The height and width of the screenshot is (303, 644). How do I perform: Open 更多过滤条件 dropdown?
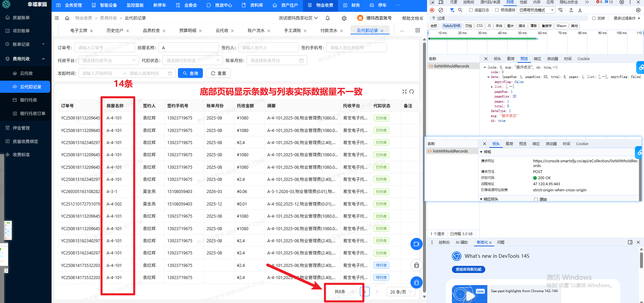(x=627, y=18)
